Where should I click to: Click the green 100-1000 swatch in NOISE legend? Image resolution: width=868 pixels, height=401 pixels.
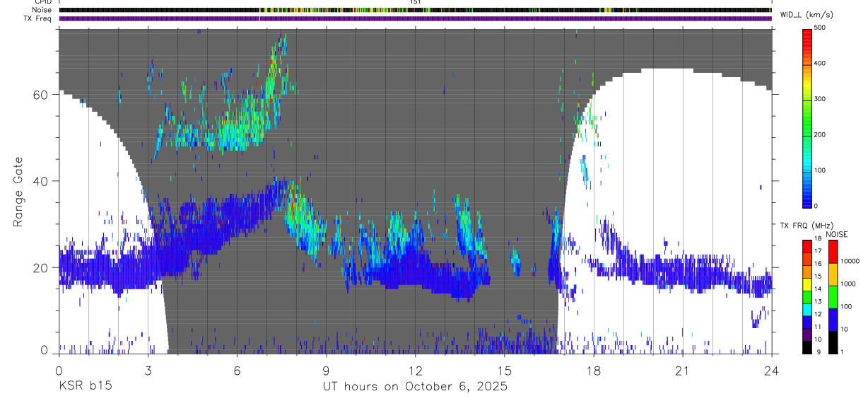(x=833, y=296)
